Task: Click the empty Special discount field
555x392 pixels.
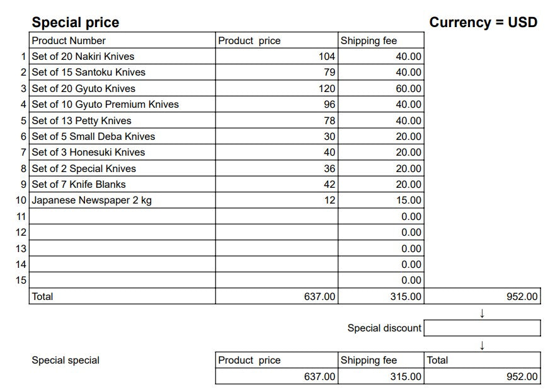Action: click(x=482, y=328)
